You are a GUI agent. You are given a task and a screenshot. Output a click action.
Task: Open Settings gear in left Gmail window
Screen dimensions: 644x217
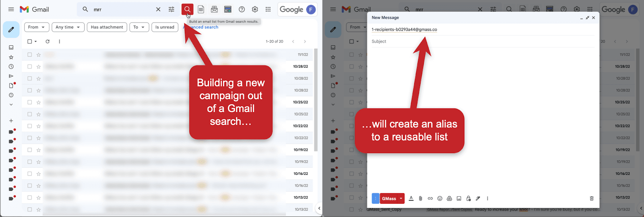click(255, 9)
